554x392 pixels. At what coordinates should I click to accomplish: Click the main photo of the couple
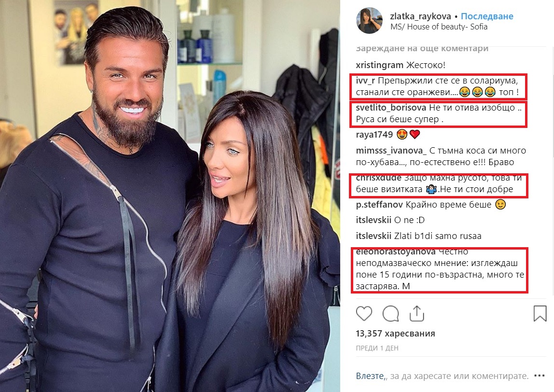click(170, 196)
